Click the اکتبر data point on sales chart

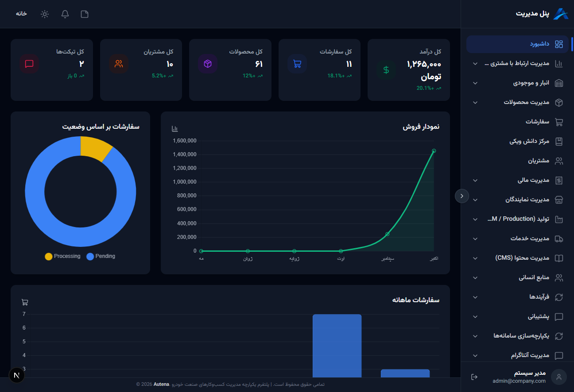pos(434,151)
